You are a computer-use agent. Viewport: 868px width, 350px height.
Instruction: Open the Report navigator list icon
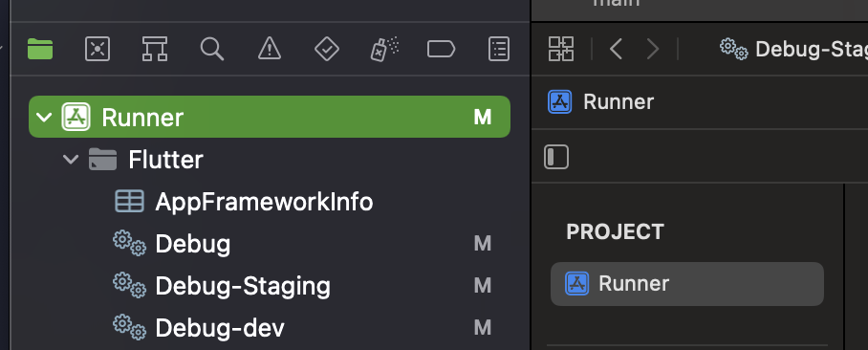coord(499,50)
